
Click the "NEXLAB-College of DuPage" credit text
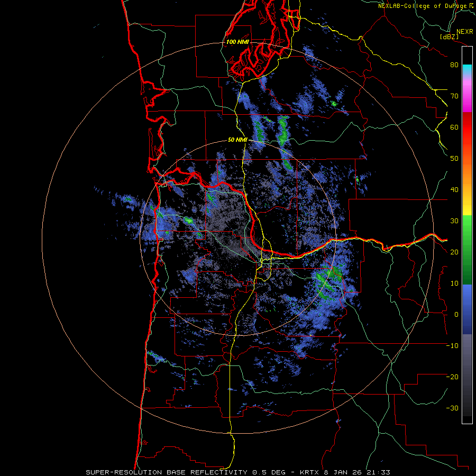pos(422,6)
